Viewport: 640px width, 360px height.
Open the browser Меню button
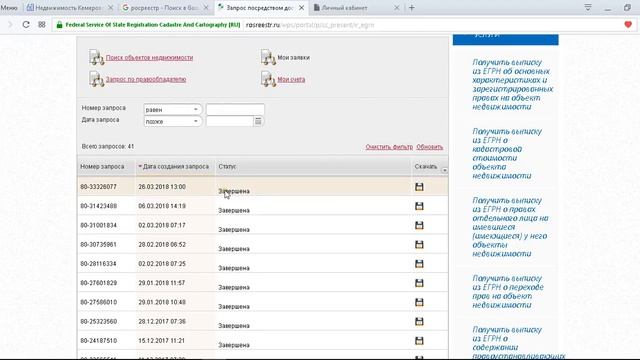(x=9, y=8)
